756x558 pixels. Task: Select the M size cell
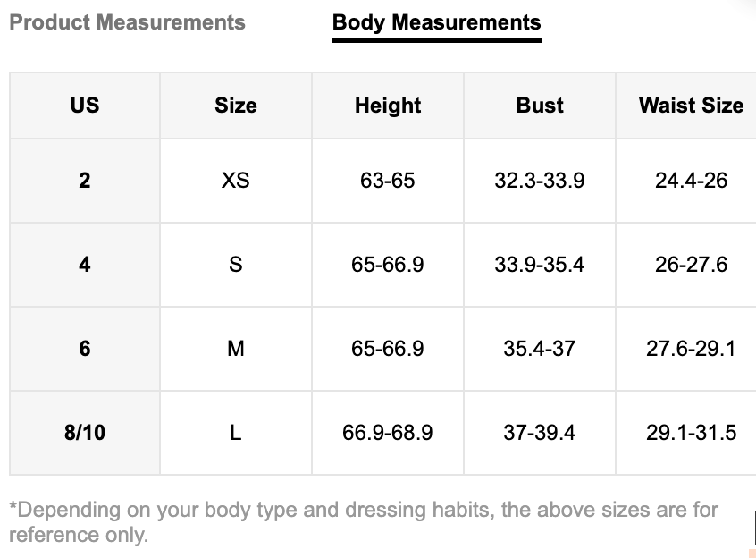click(x=236, y=349)
